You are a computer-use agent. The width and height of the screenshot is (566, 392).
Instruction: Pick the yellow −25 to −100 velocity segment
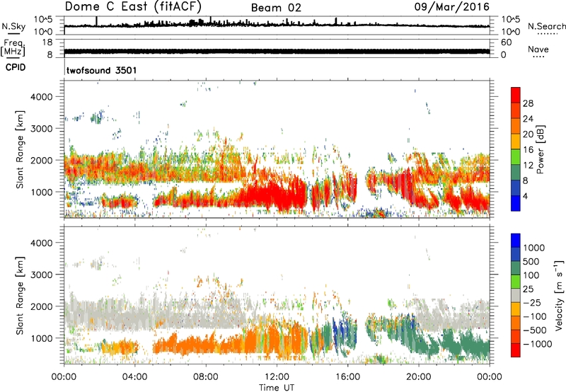point(516,309)
